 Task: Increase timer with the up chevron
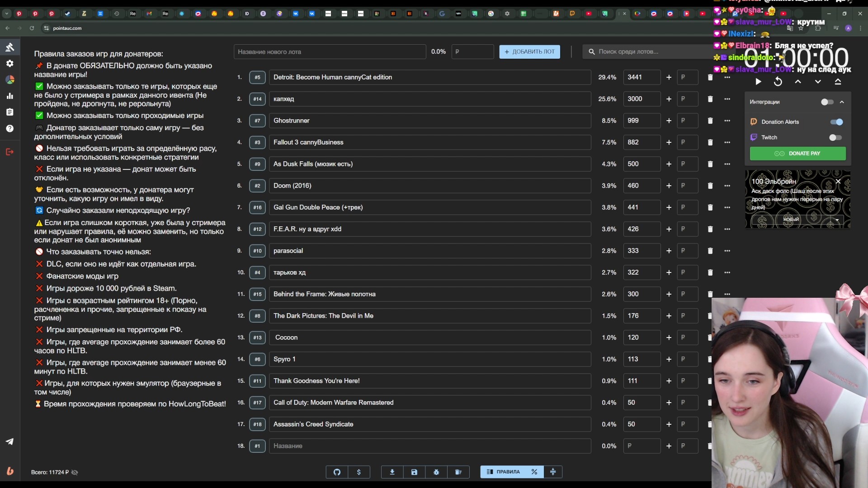[798, 82]
